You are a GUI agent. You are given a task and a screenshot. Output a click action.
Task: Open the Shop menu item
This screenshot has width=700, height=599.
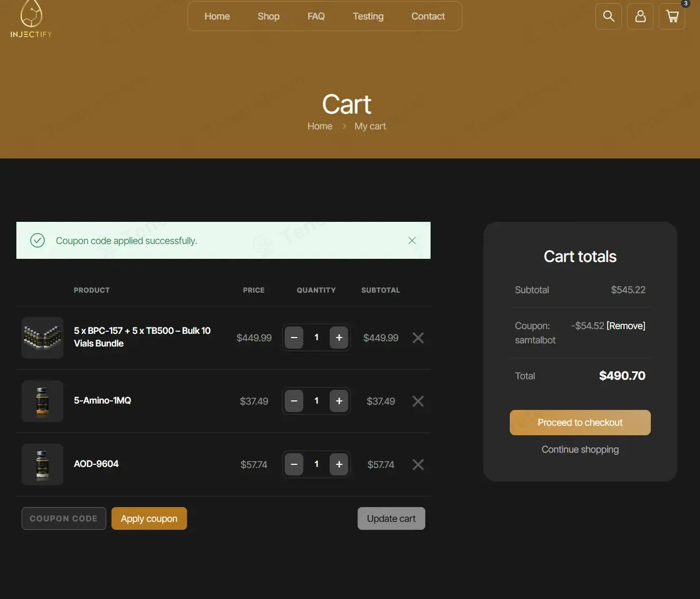[268, 16]
